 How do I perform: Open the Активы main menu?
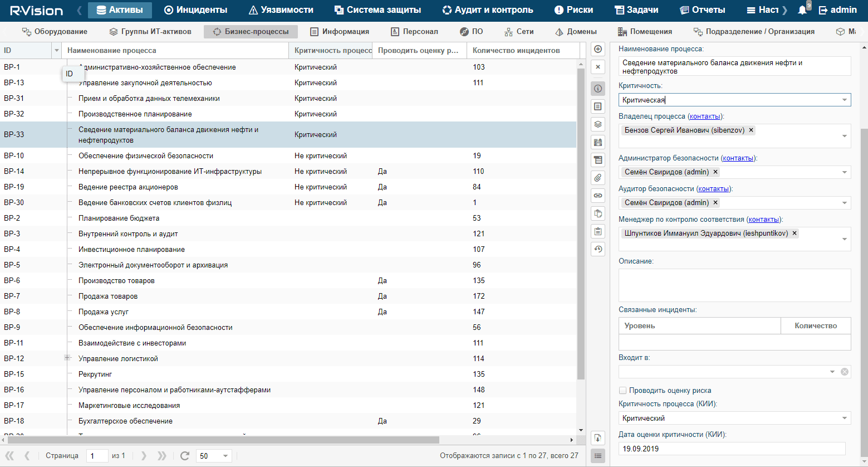tap(120, 10)
